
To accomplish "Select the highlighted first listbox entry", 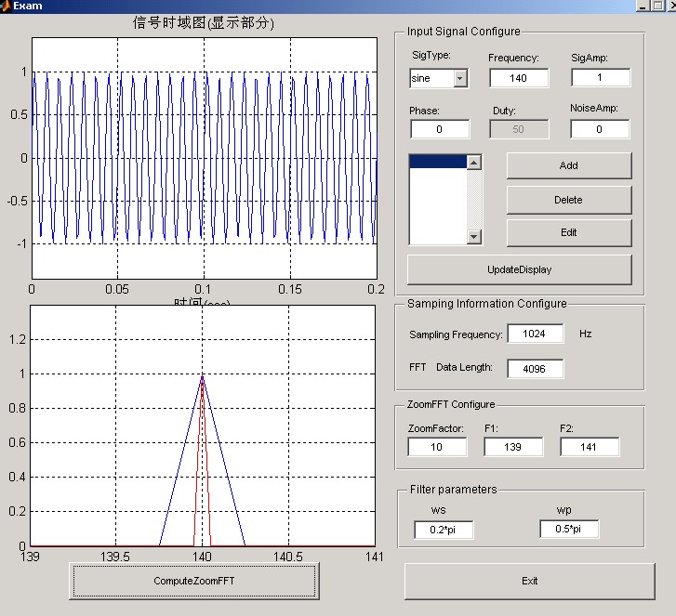I will (437, 162).
